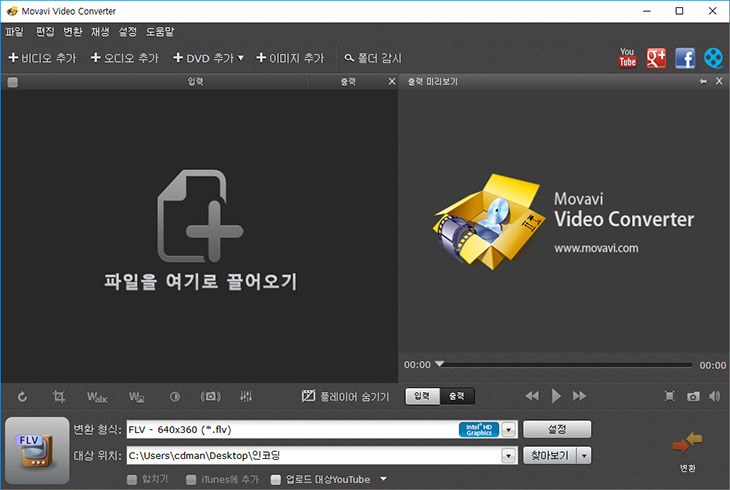Open the YouTube icon link
Image resolution: width=730 pixels, height=490 pixels.
pyautogui.click(x=627, y=58)
